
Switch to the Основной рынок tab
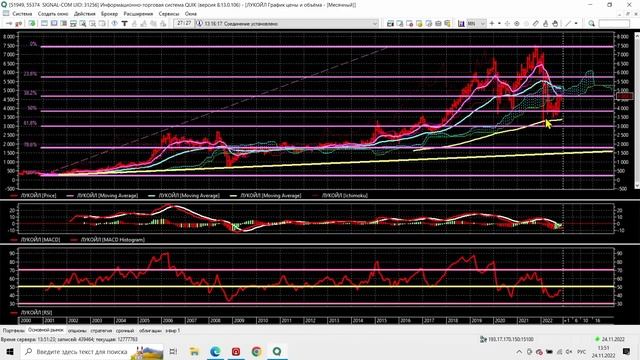tap(46, 330)
